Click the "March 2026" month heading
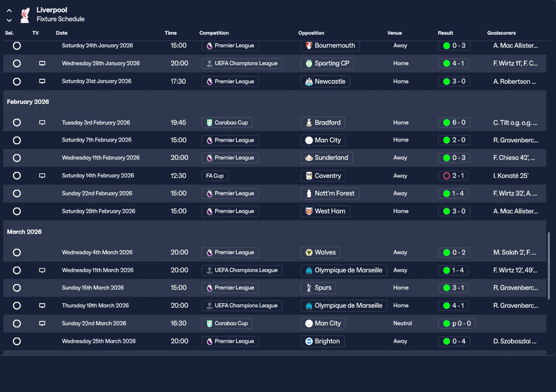 pyautogui.click(x=24, y=232)
